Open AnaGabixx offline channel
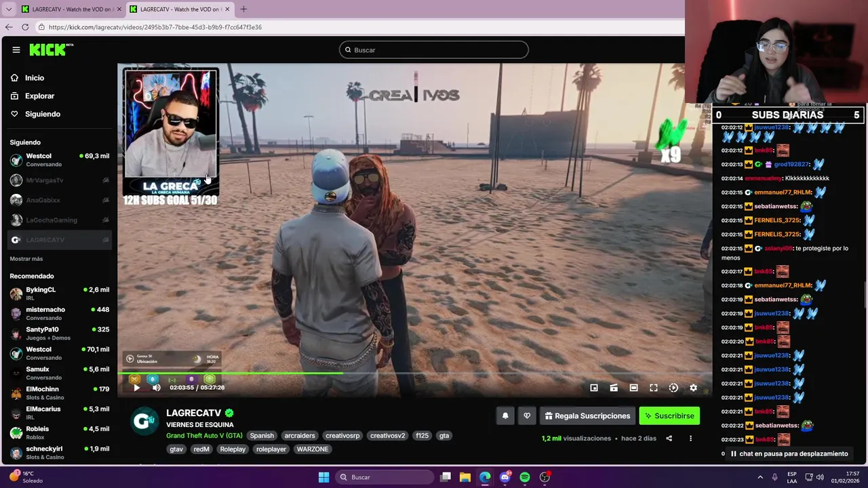868x488 pixels. click(x=60, y=200)
